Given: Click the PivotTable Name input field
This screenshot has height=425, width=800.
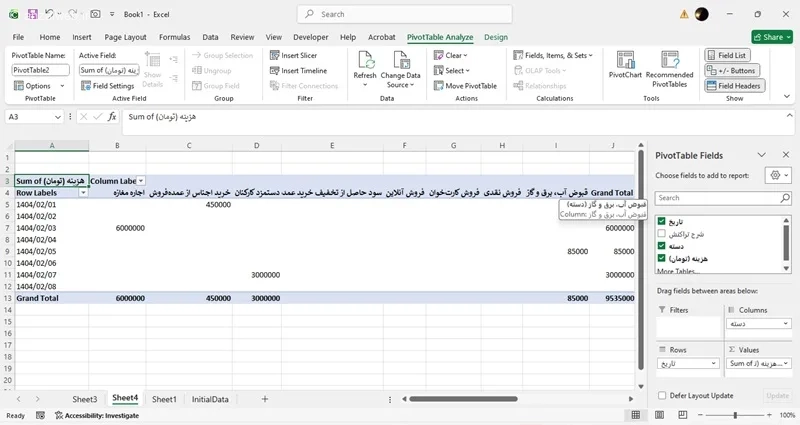Looking at the screenshot, I should (40, 70).
